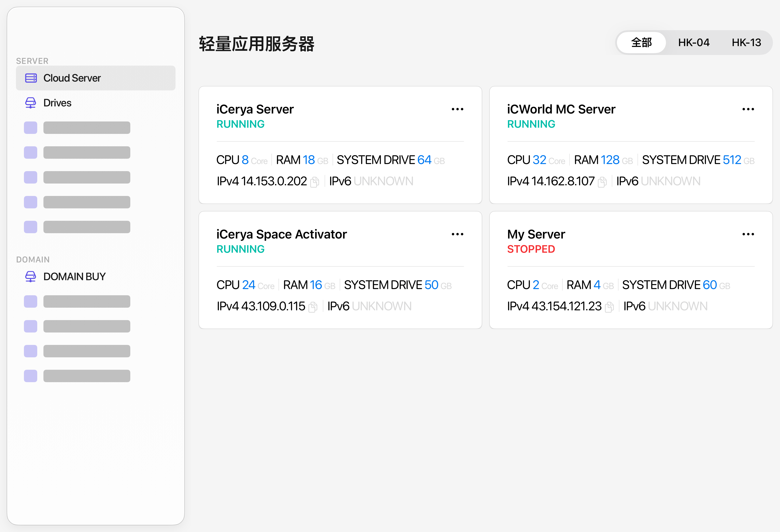Viewport: 780px width, 532px height.
Task: Open more options for iCWorld MC Server
Action: coord(748,109)
